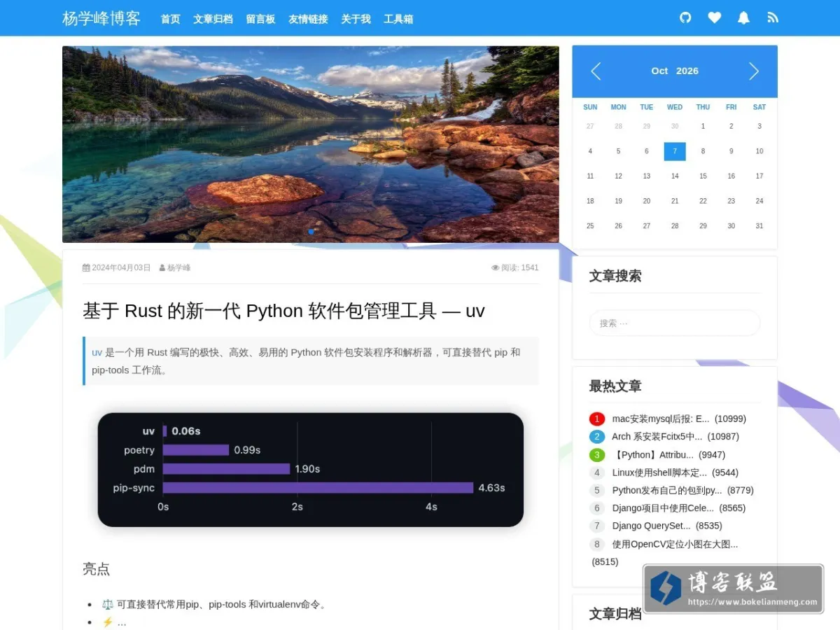Viewport: 840px width, 630px height.
Task: Open hot article Python发布自己的包到py
Action: tap(666, 490)
